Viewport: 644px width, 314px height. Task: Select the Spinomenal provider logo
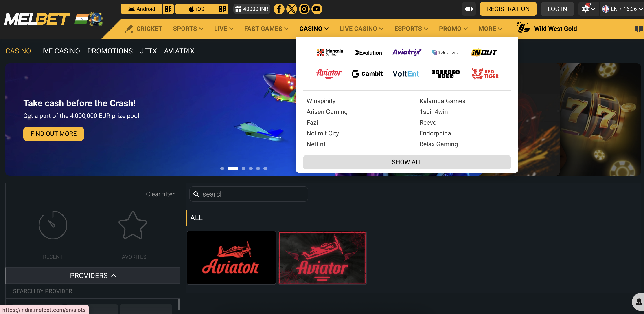coord(446,53)
